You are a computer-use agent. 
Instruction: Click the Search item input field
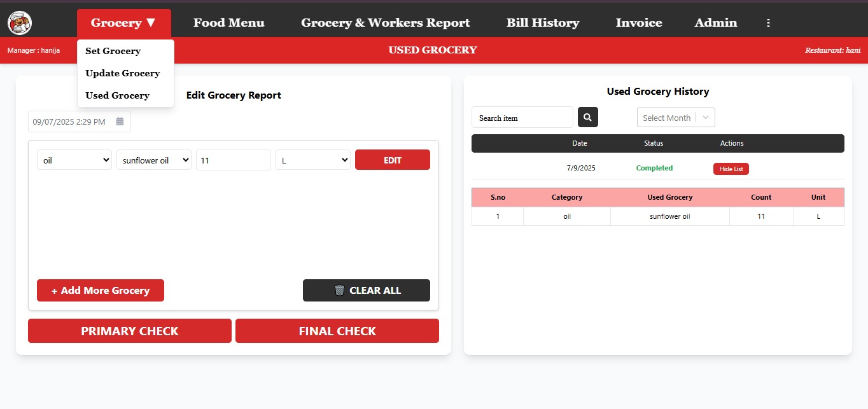(522, 118)
